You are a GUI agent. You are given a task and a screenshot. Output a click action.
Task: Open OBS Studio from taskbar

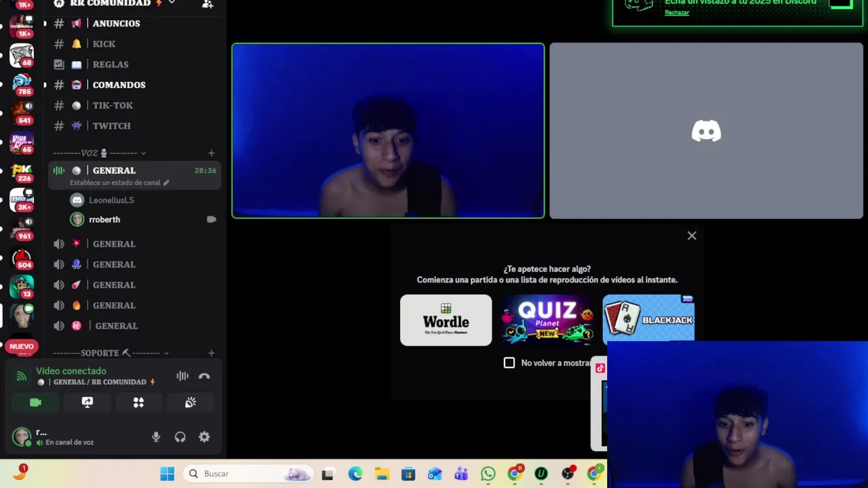point(568,474)
